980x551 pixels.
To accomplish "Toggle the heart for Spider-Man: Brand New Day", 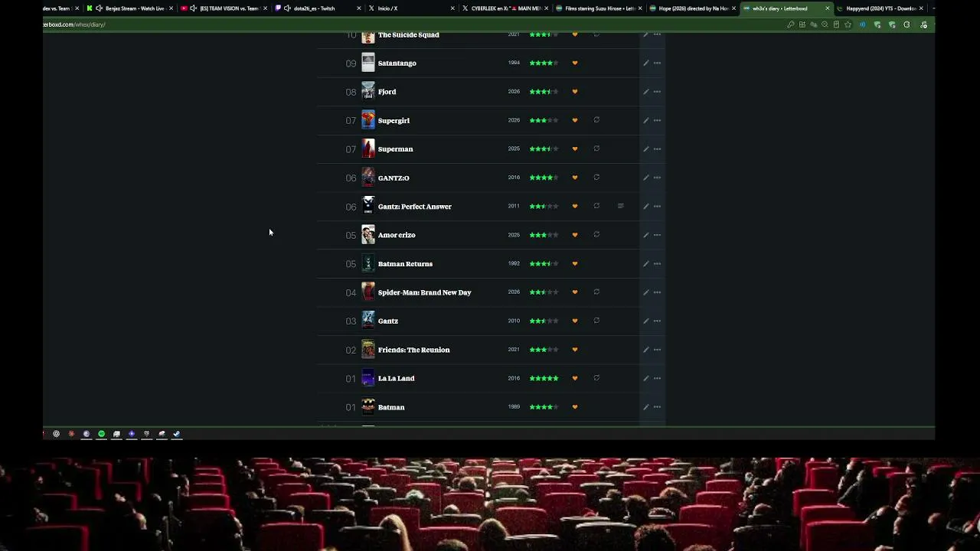I will (575, 292).
